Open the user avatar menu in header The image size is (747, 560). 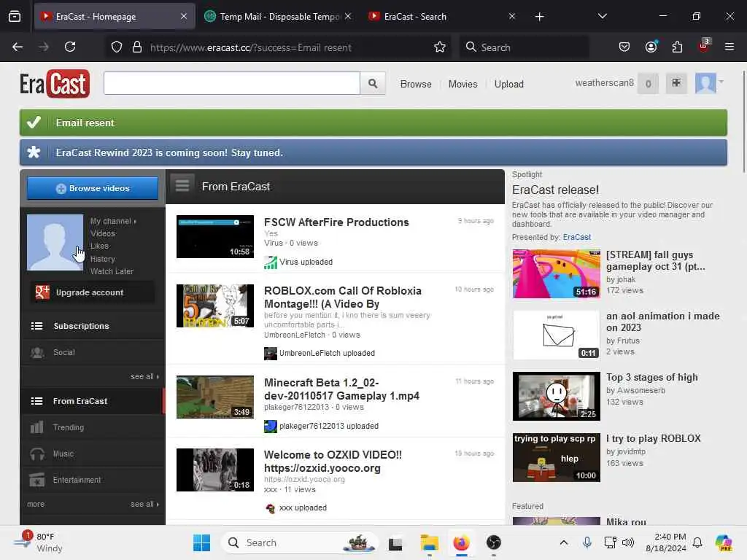point(709,83)
